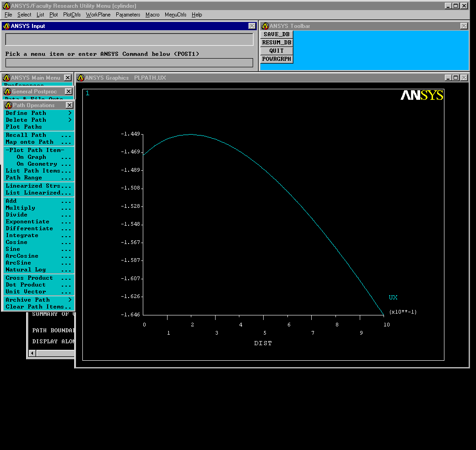
Task: Click the ANSYS icon in Path Operations title
Action: [8, 105]
